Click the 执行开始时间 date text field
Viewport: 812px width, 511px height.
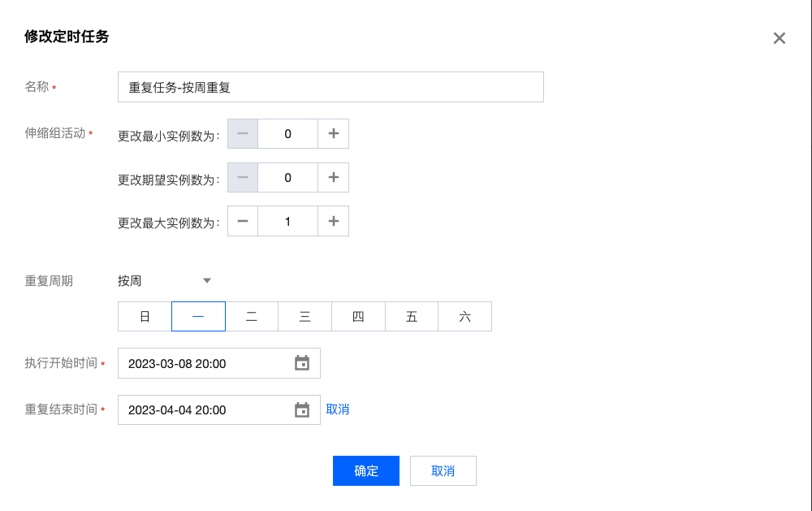coord(203,363)
